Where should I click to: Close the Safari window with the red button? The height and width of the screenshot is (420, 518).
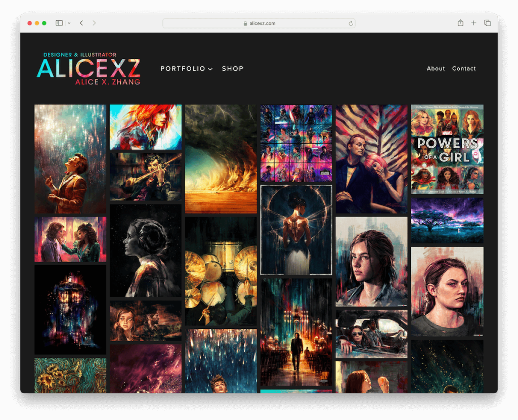(x=30, y=23)
